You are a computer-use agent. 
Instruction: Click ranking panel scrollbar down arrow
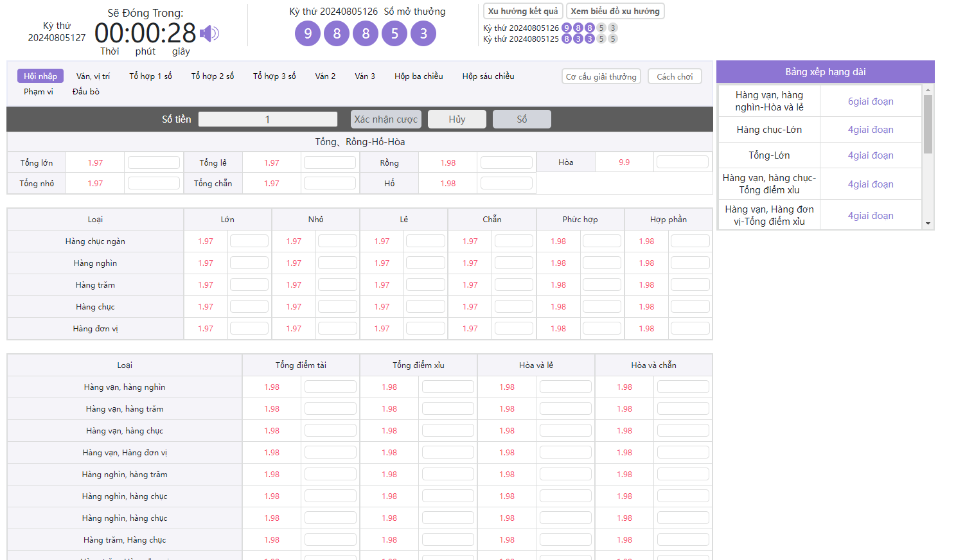click(928, 223)
